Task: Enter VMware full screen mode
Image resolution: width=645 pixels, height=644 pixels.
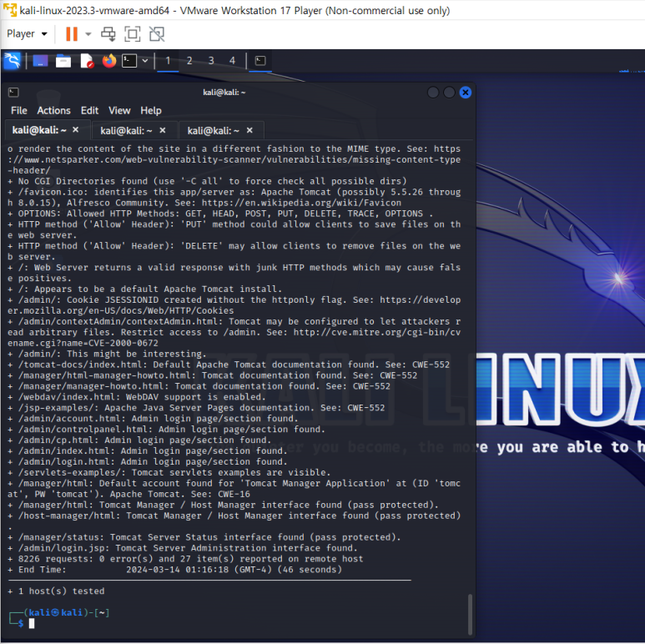Action: coord(133,34)
